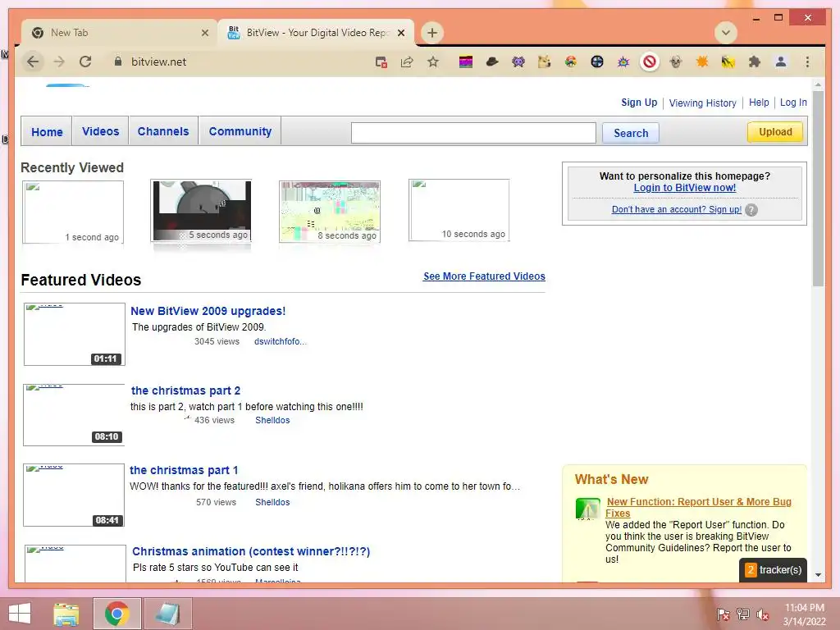Click the padlock site info icon
Viewport: 840px width, 630px height.
(x=118, y=62)
